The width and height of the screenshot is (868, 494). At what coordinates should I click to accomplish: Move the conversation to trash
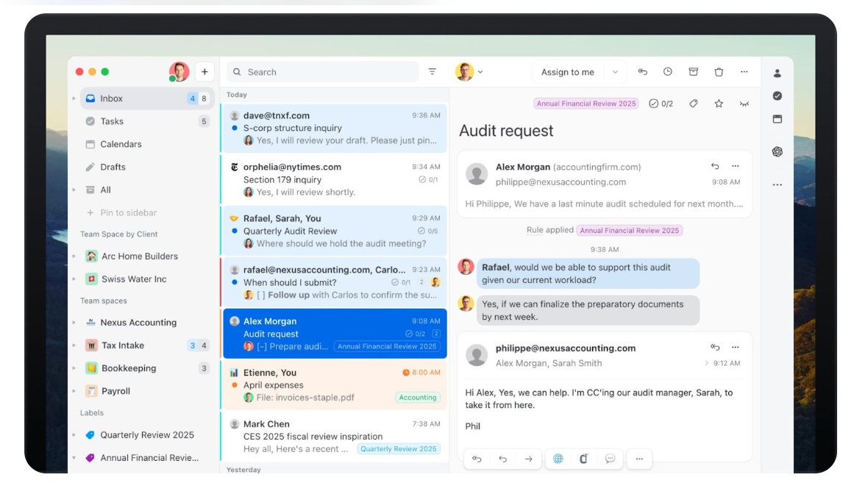719,71
